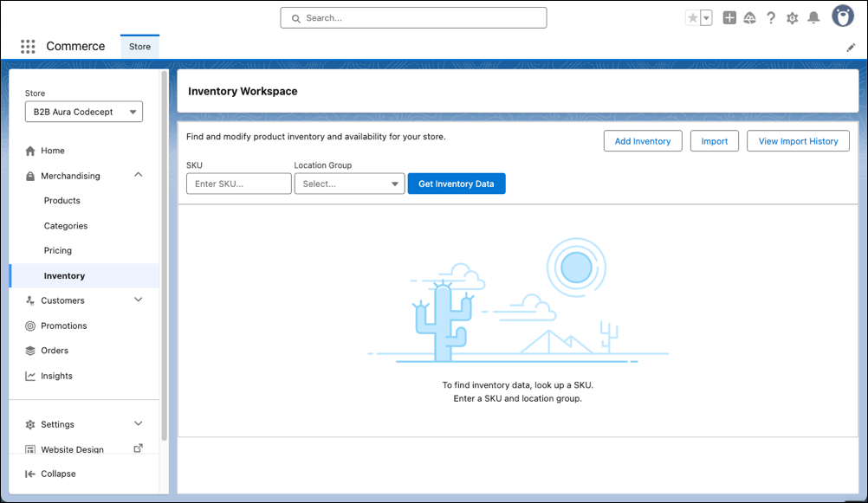Expand the Settings section chevron
Screen dimensions: 868x503
click(x=139, y=424)
